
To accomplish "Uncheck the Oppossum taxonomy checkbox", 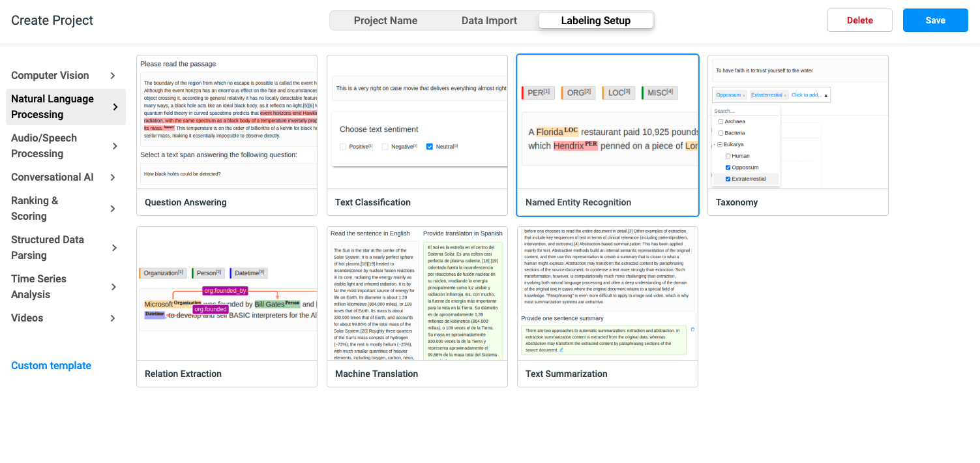I will (x=728, y=168).
